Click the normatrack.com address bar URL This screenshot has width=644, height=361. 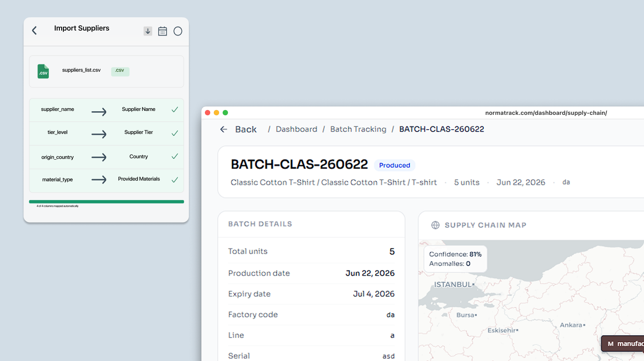pos(546,113)
